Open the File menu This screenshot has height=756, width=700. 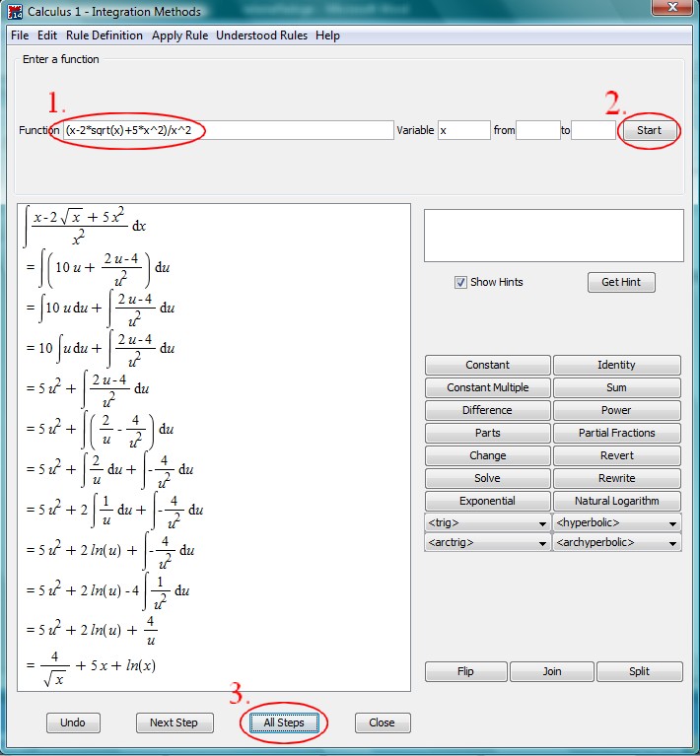(x=20, y=35)
